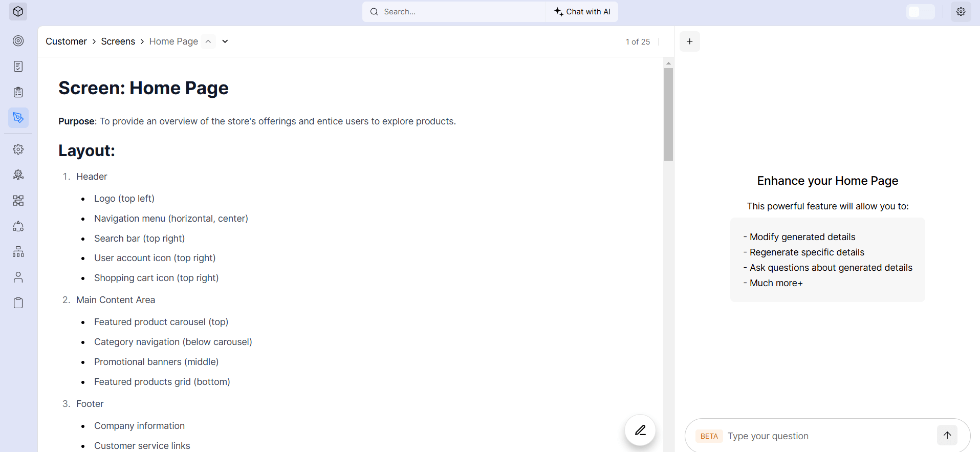Image resolution: width=980 pixels, height=452 pixels.
Task: Open the blank clipboard sidebar icon
Action: point(18,303)
